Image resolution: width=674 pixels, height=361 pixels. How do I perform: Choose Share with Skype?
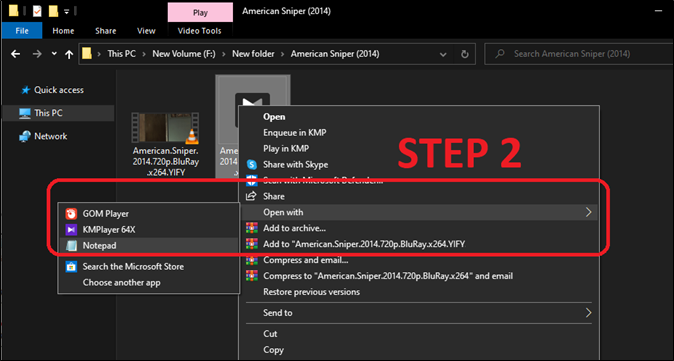click(295, 165)
